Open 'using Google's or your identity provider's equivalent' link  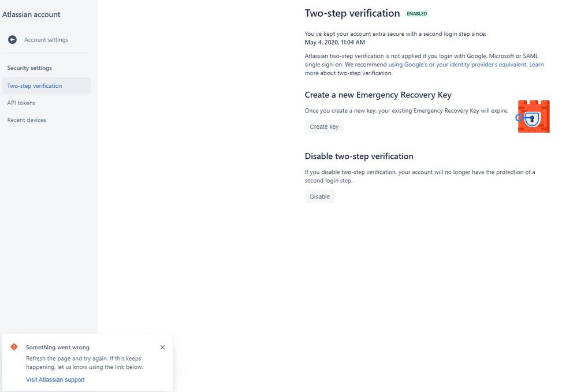457,64
